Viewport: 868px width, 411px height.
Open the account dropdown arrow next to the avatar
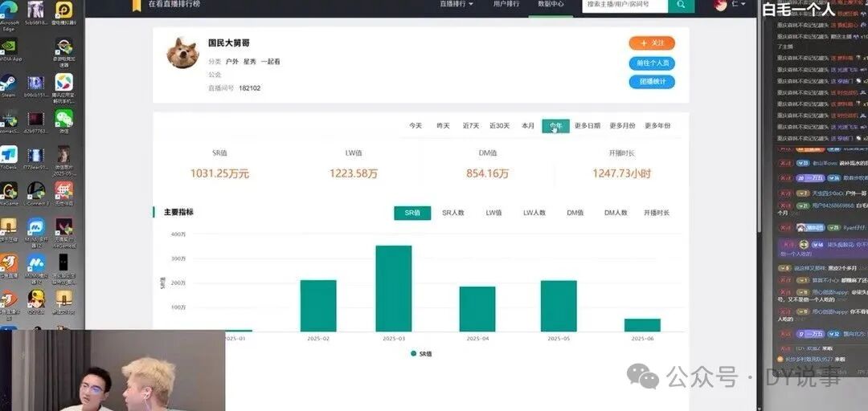(743, 4)
